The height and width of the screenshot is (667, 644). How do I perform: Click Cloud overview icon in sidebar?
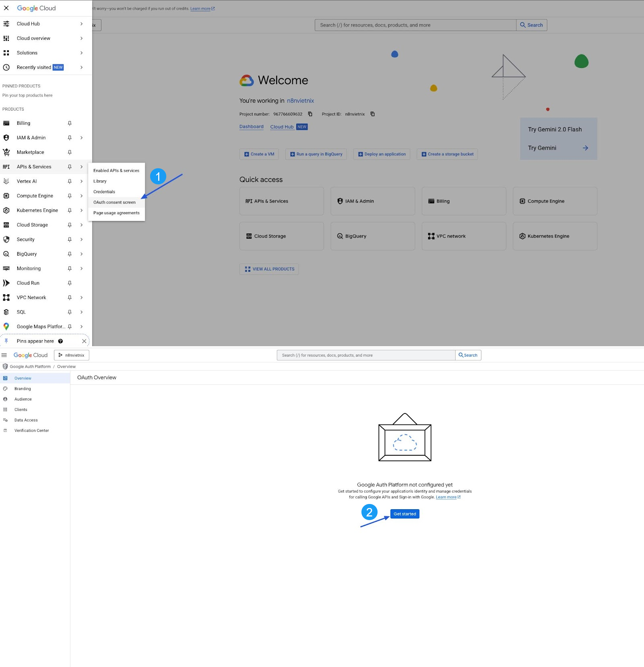[x=6, y=38]
